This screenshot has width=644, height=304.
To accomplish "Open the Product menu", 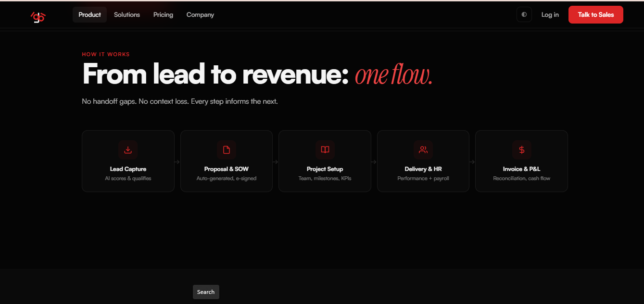I will click(x=89, y=14).
